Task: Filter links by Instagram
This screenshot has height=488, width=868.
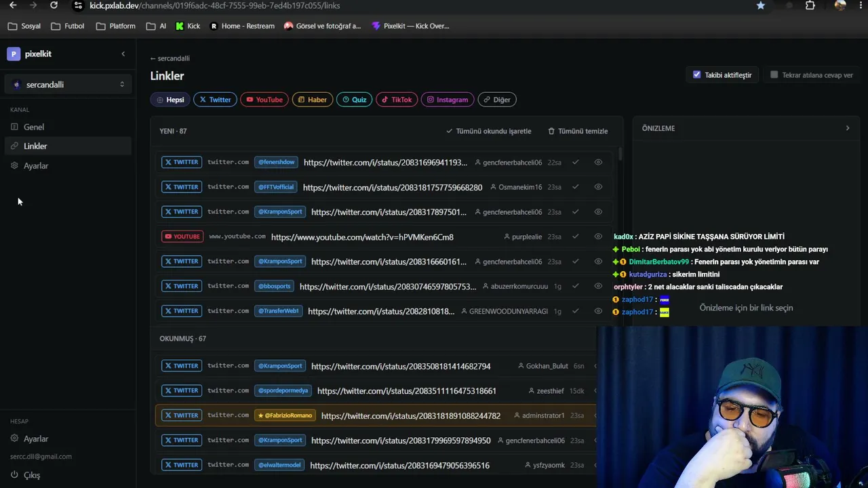Action: [448, 100]
